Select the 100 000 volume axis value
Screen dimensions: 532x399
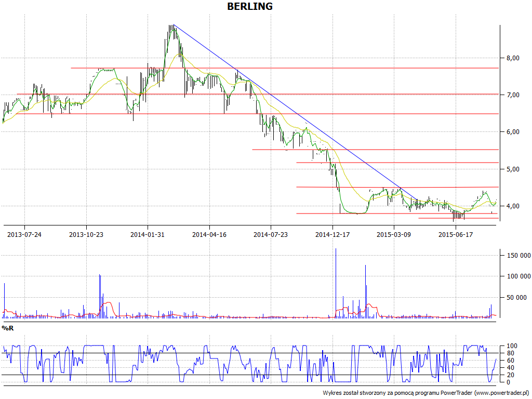click(x=518, y=276)
